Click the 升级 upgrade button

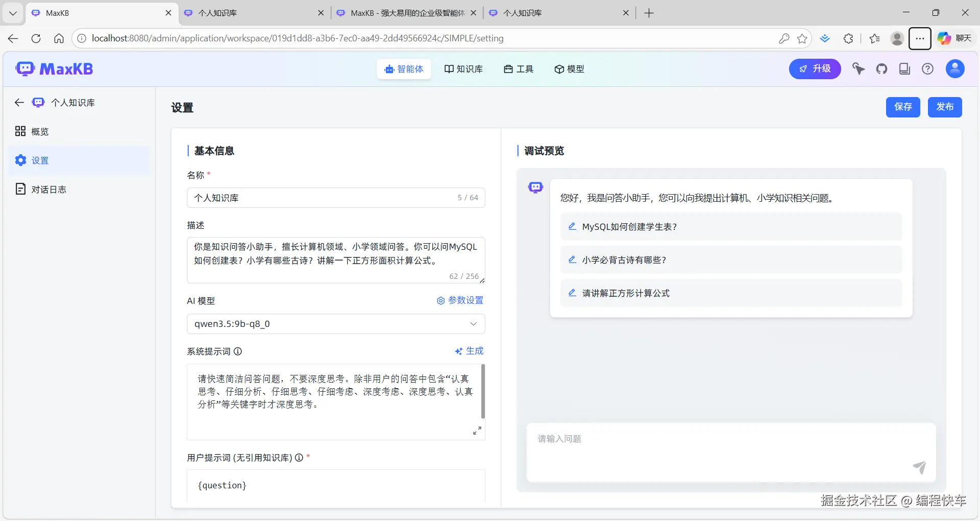pos(815,69)
